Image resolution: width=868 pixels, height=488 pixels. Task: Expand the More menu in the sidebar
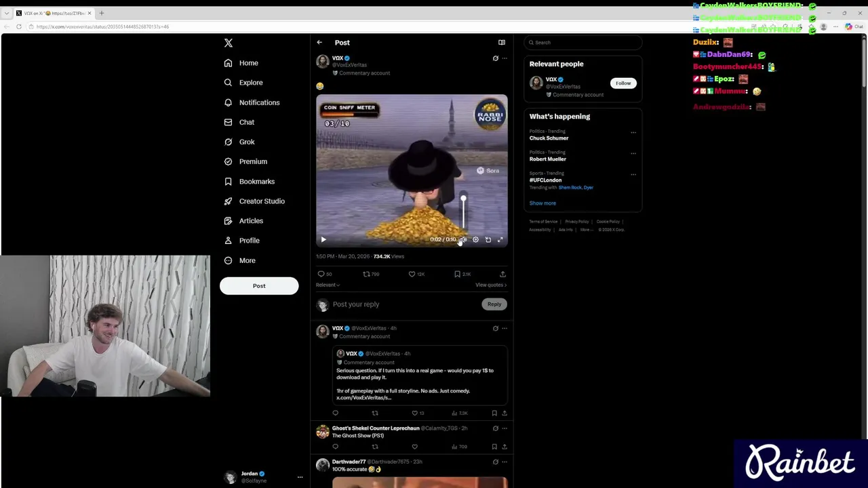pos(239,260)
